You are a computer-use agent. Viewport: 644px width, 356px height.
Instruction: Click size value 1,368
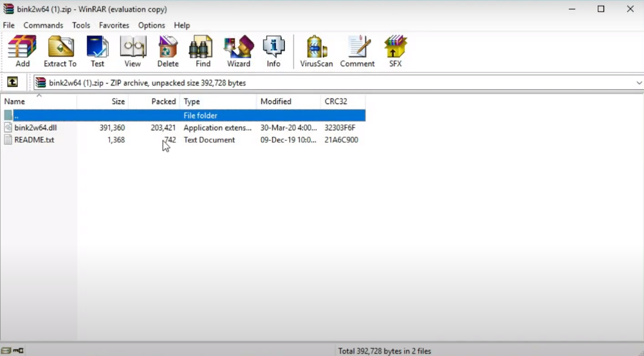pos(116,140)
